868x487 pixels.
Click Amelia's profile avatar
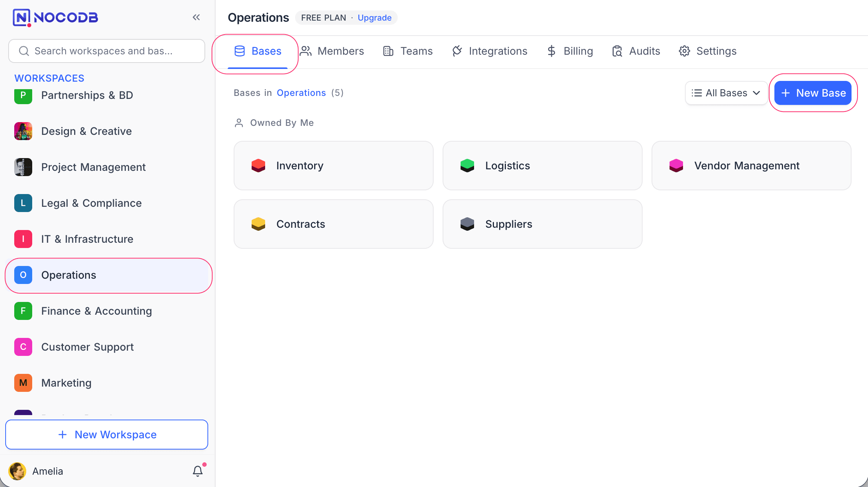(x=17, y=471)
